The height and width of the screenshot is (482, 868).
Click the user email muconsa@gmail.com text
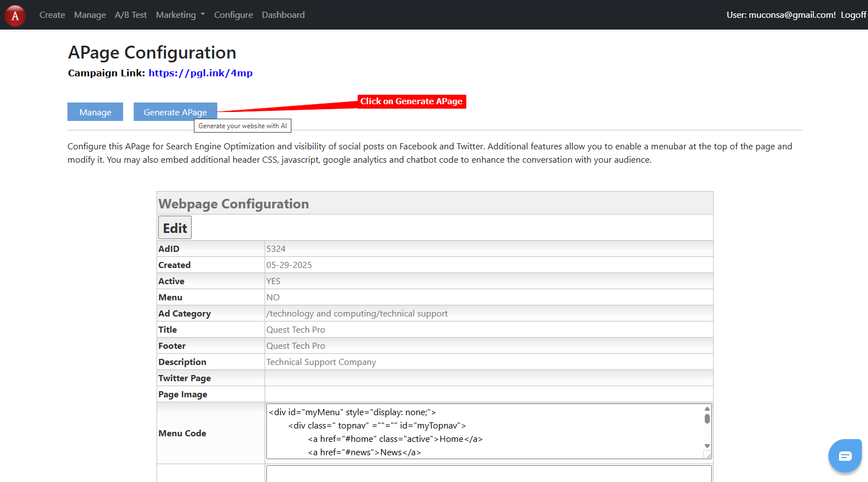(x=792, y=15)
